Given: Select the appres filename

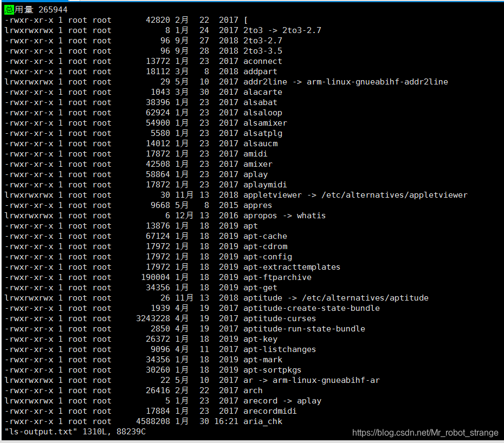Looking at the screenshot, I should tap(258, 205).
